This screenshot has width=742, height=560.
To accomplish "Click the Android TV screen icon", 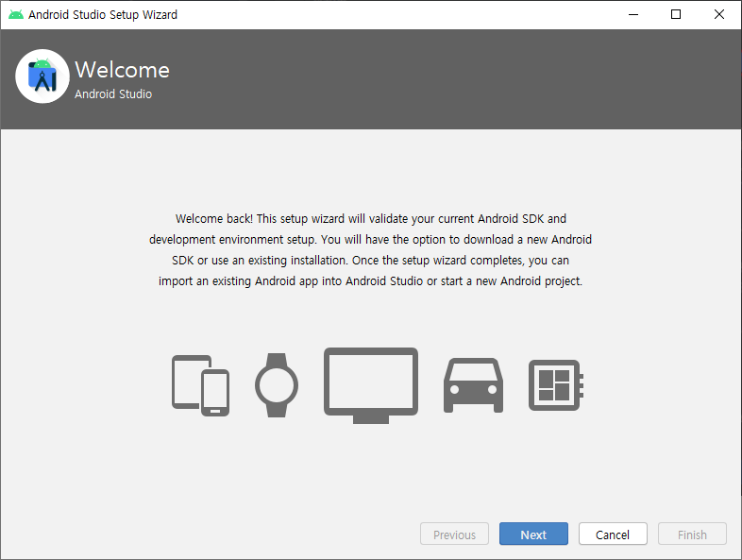I will pos(371,385).
